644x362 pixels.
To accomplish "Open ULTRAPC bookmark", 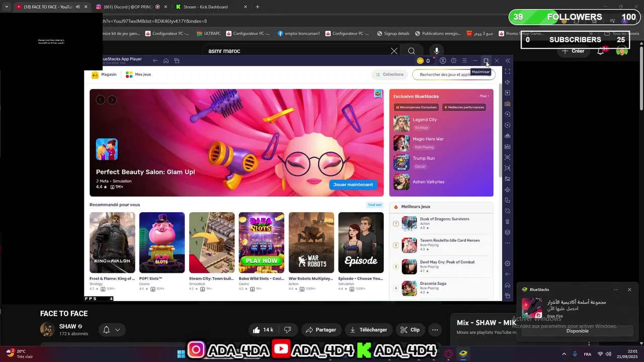I will [x=209, y=34].
